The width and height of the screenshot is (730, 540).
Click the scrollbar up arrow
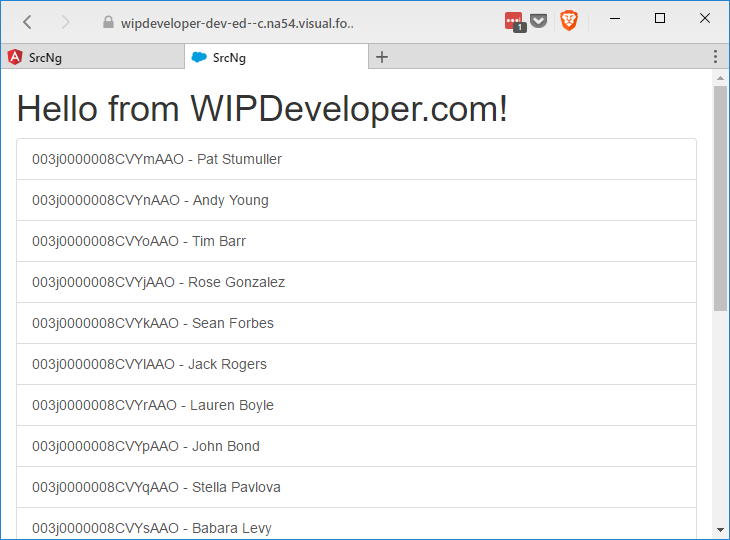pos(721,78)
